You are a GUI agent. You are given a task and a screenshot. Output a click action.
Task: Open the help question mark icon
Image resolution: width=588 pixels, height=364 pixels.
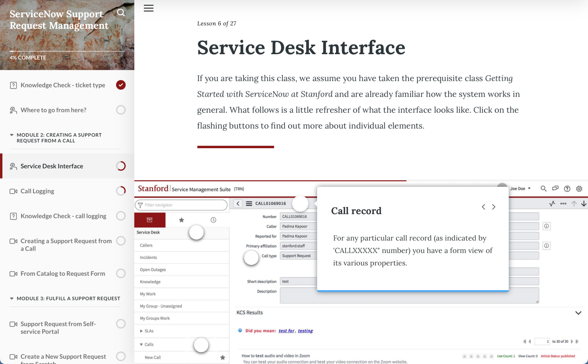(x=567, y=189)
